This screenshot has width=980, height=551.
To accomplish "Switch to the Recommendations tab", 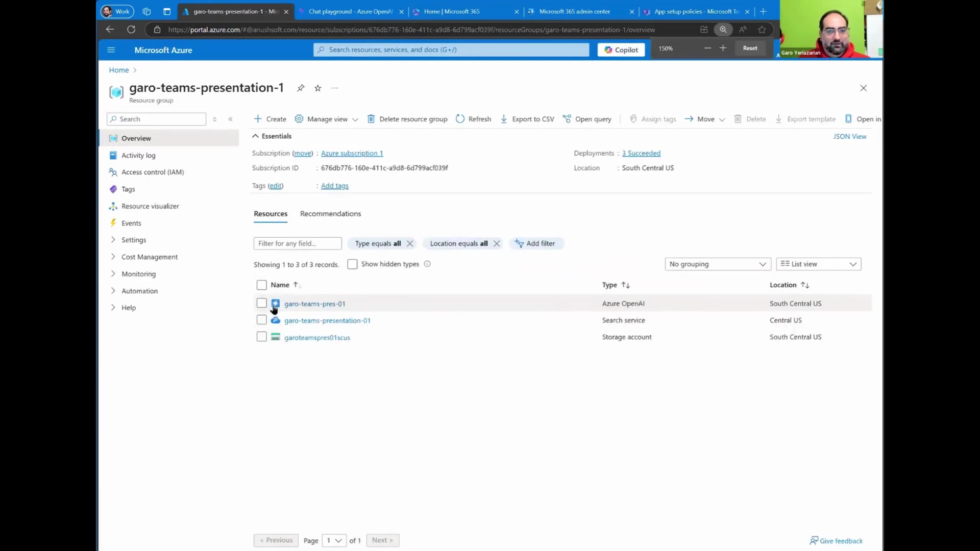I will tap(330, 214).
